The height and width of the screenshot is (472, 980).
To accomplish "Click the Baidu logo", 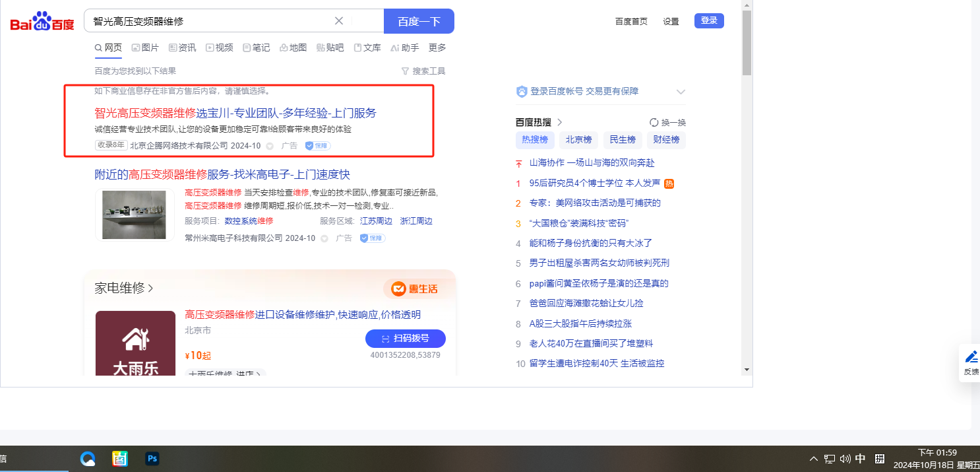I will click(42, 22).
